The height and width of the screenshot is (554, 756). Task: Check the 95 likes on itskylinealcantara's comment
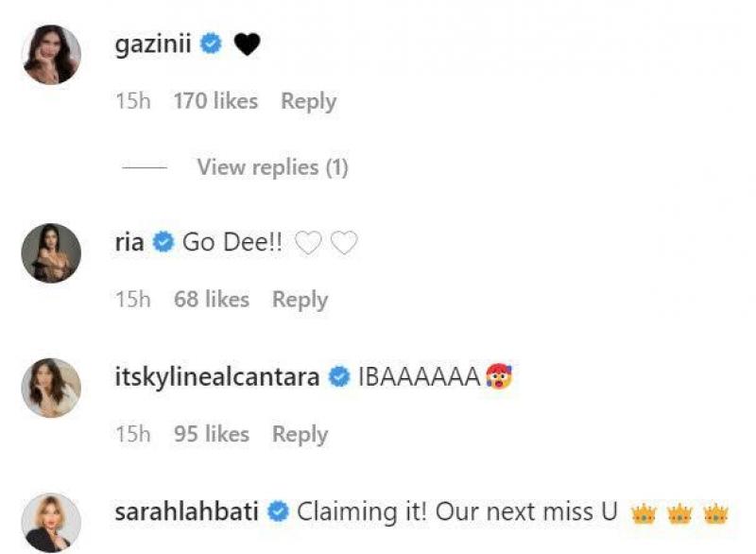point(211,434)
